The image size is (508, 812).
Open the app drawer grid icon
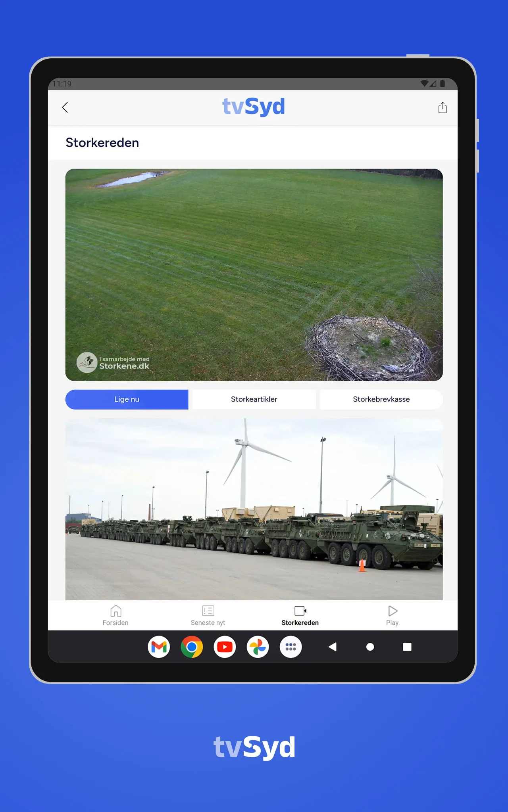(x=291, y=647)
